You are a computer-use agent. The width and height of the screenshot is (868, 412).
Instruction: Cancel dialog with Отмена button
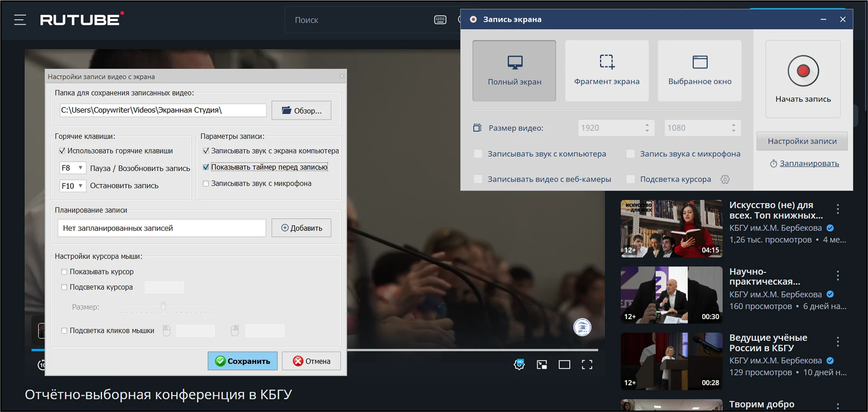pyautogui.click(x=311, y=361)
